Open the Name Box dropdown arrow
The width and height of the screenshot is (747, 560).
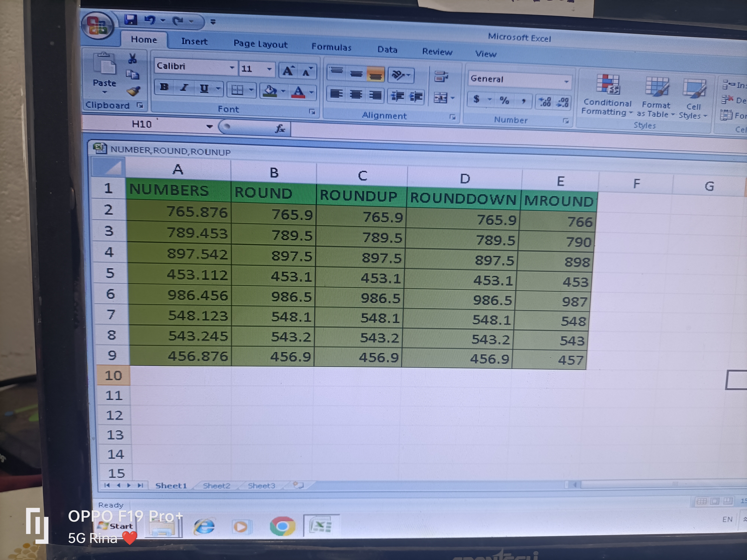(209, 127)
